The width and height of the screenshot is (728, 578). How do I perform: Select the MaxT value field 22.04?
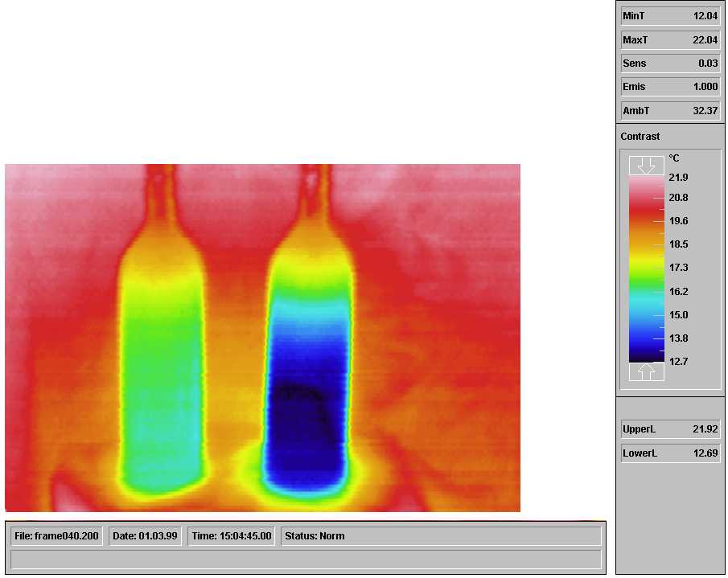coord(670,40)
